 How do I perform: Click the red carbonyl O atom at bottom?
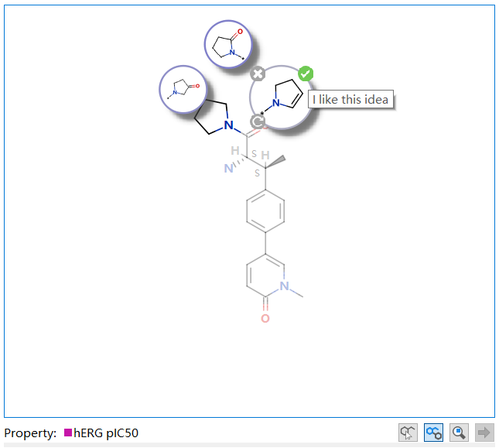pos(265,319)
